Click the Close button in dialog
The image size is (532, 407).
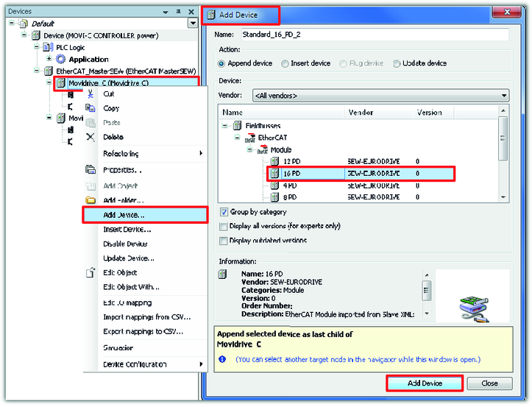tap(489, 383)
